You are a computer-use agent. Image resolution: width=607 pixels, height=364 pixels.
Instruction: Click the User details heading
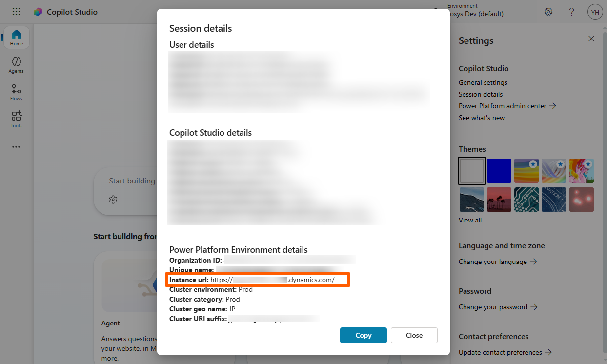click(x=192, y=45)
